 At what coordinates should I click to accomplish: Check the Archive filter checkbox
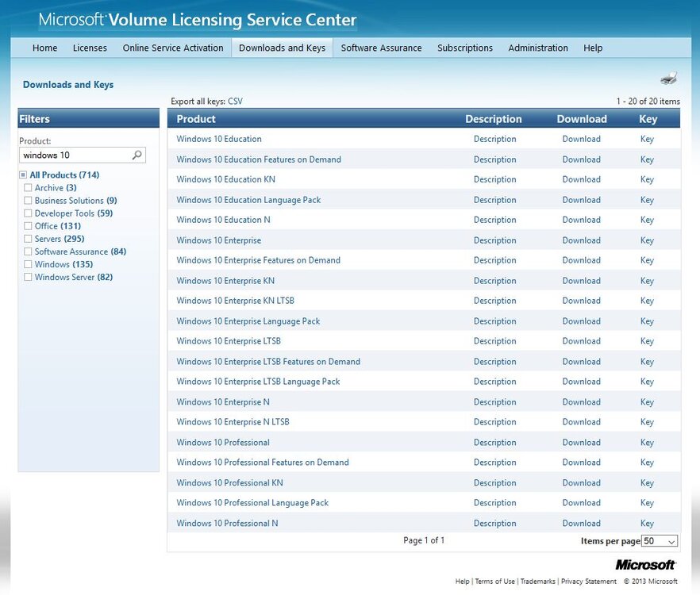[x=28, y=187]
